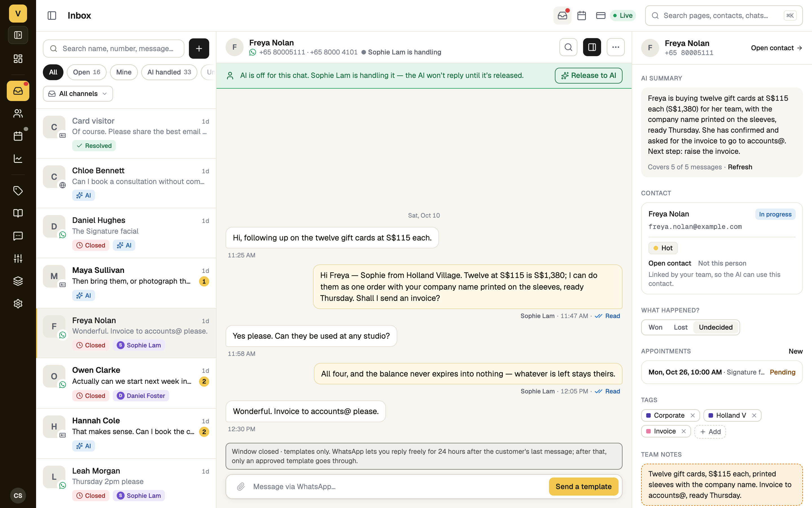812x508 pixels.
Task: Open the dashboard grid icon in sidebar
Action: pos(18,59)
